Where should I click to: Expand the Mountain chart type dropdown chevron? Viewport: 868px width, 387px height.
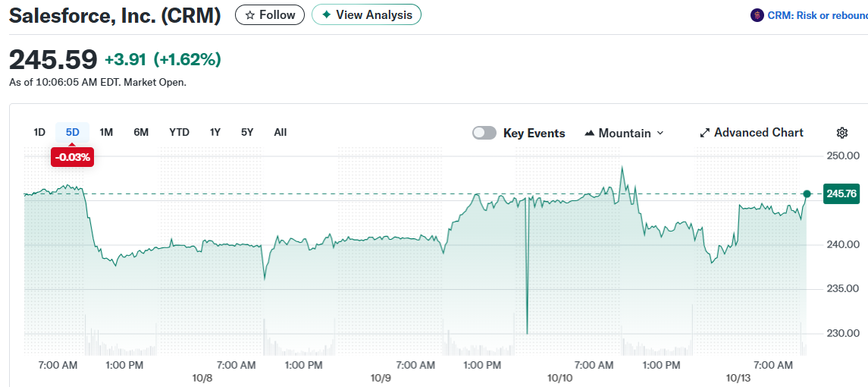[x=660, y=133]
